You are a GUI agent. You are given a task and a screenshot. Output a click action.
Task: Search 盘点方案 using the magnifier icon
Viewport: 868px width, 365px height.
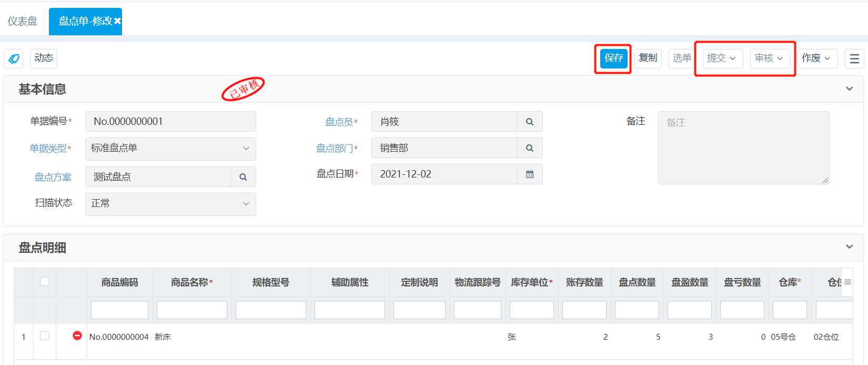pyautogui.click(x=243, y=177)
